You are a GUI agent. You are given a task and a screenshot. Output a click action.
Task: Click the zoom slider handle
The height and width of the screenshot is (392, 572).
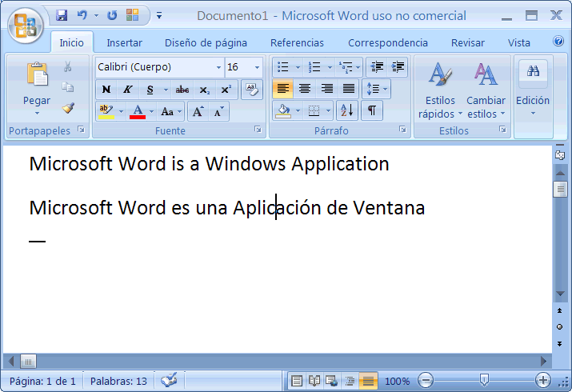point(484,380)
